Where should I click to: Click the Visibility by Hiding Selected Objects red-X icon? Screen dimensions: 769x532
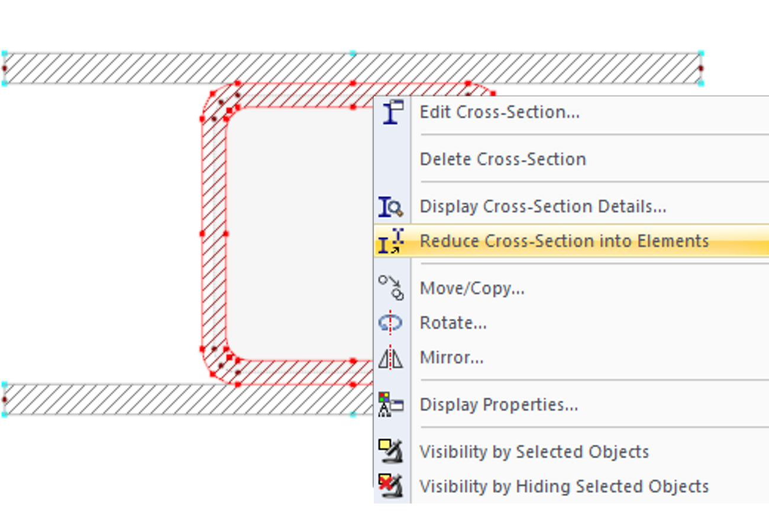point(392,486)
